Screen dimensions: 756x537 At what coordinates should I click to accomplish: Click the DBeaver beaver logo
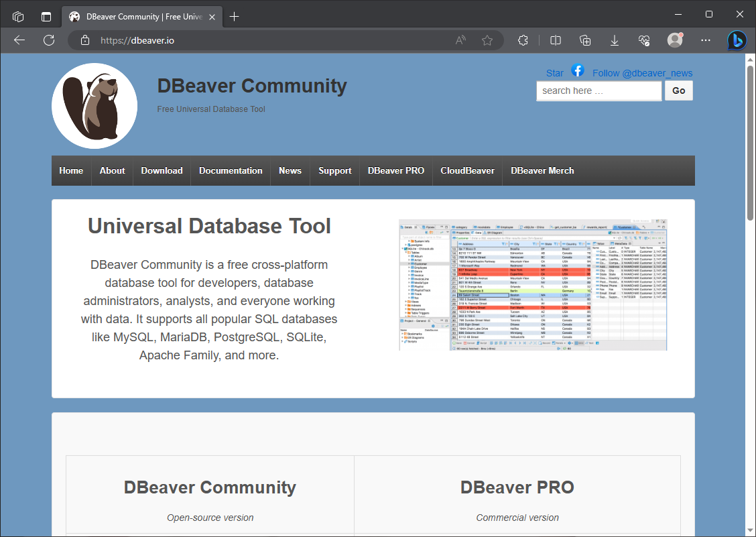click(x=94, y=106)
